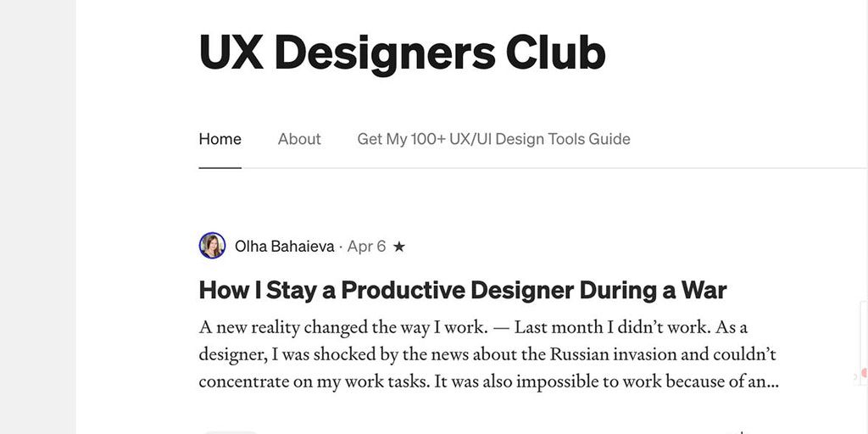Image resolution: width=868 pixels, height=434 pixels.
Task: Click the member-only star icon
Action: [x=399, y=247]
